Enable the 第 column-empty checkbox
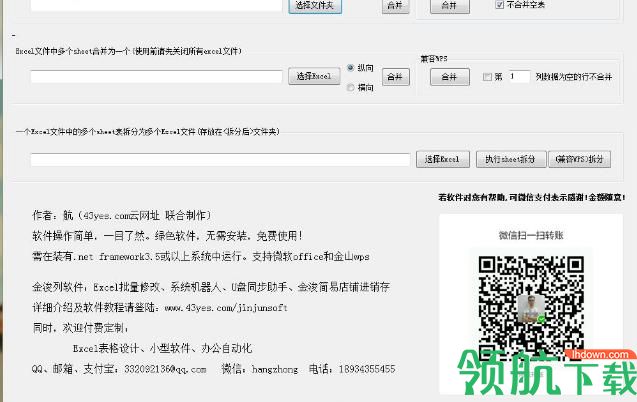Image resolution: width=637 pixels, height=402 pixels. (x=487, y=77)
